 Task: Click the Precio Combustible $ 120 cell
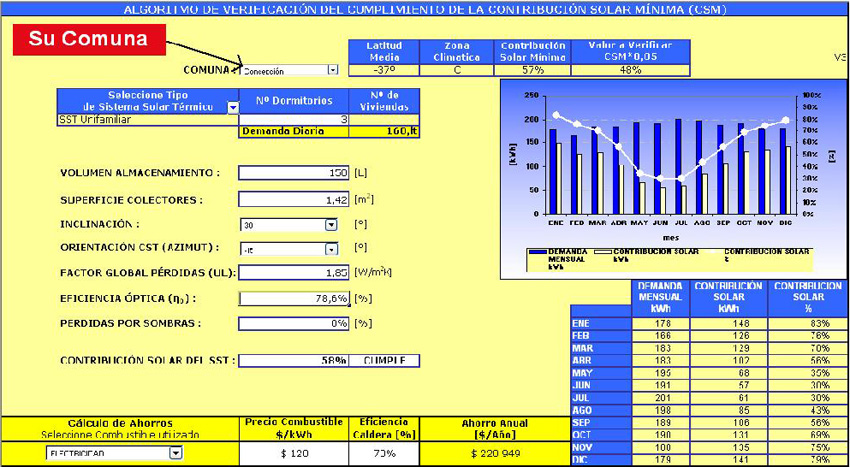292,453
